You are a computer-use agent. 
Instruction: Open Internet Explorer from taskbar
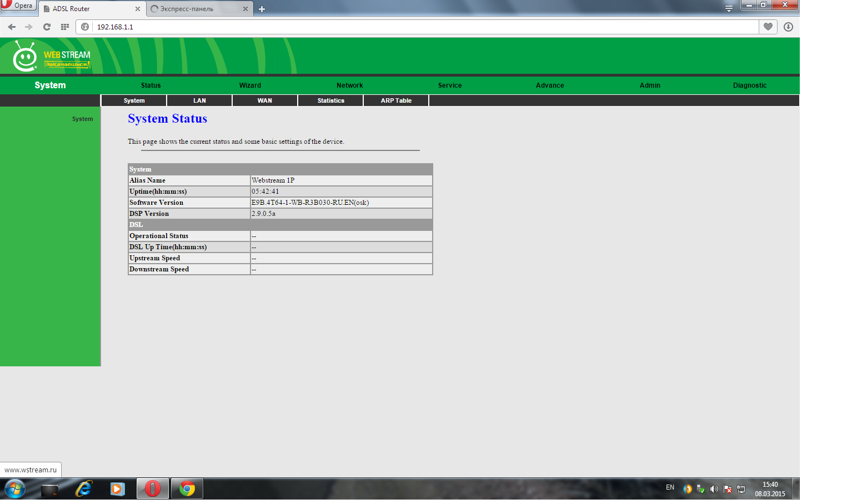coord(83,488)
